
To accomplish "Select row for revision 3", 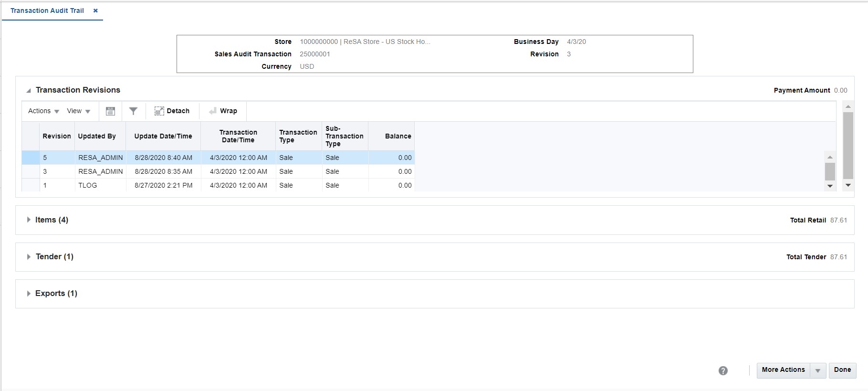I will [x=218, y=171].
